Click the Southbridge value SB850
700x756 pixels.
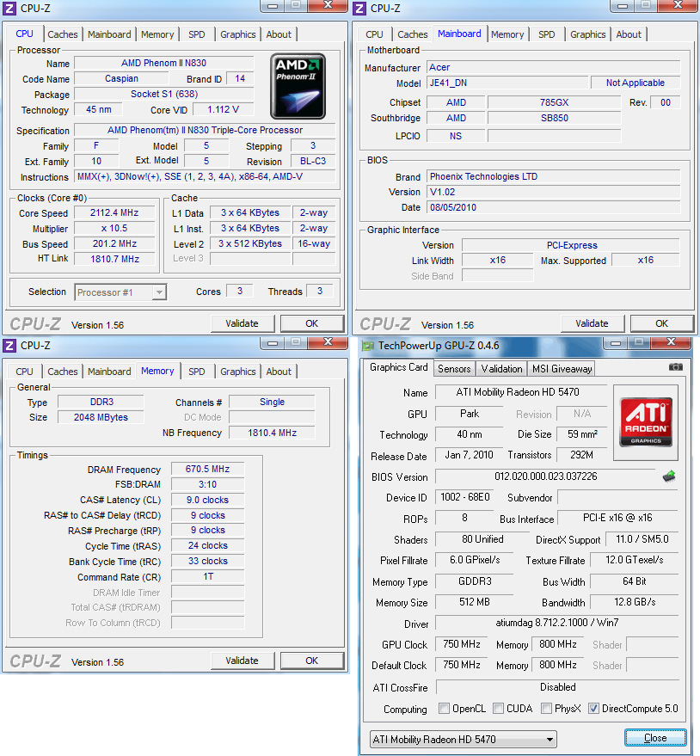point(555,118)
